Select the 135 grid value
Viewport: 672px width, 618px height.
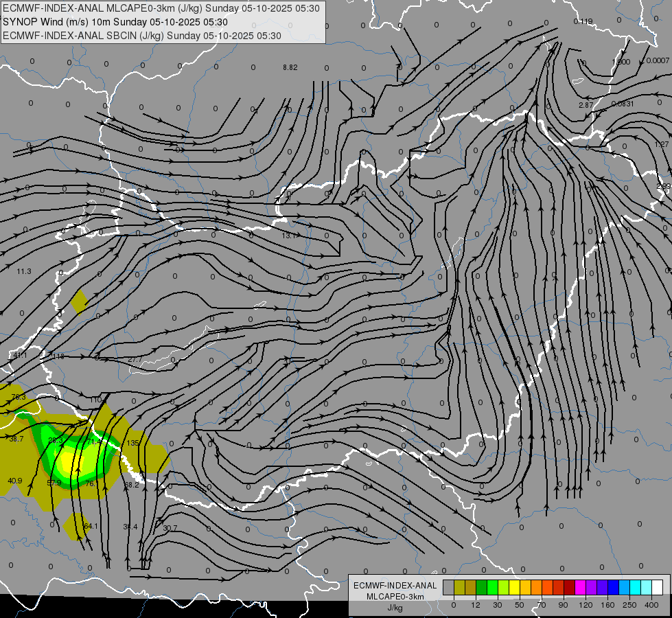[133, 443]
